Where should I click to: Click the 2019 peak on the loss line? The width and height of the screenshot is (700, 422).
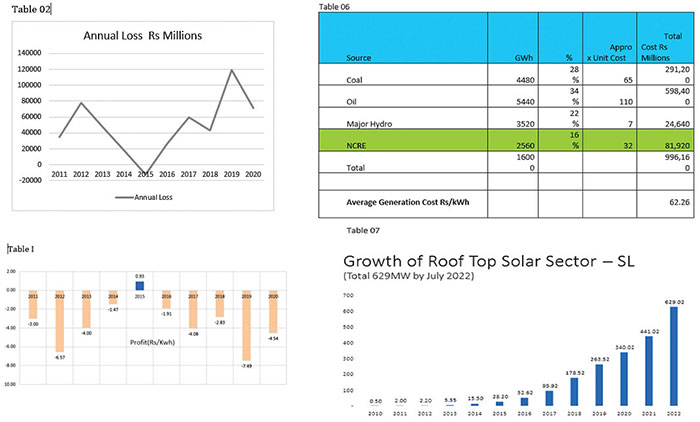pos(231,70)
